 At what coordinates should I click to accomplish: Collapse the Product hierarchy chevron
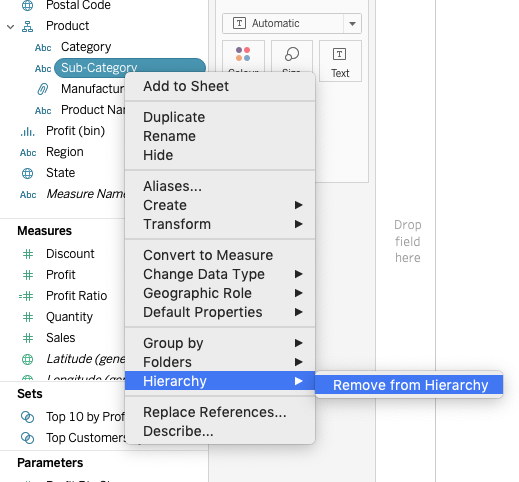tap(10, 27)
